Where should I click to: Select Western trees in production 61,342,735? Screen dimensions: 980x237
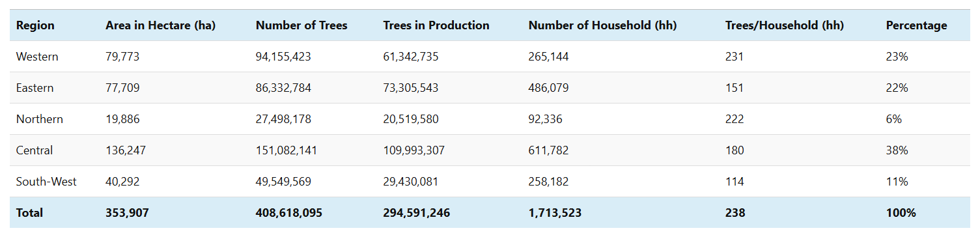411,57
